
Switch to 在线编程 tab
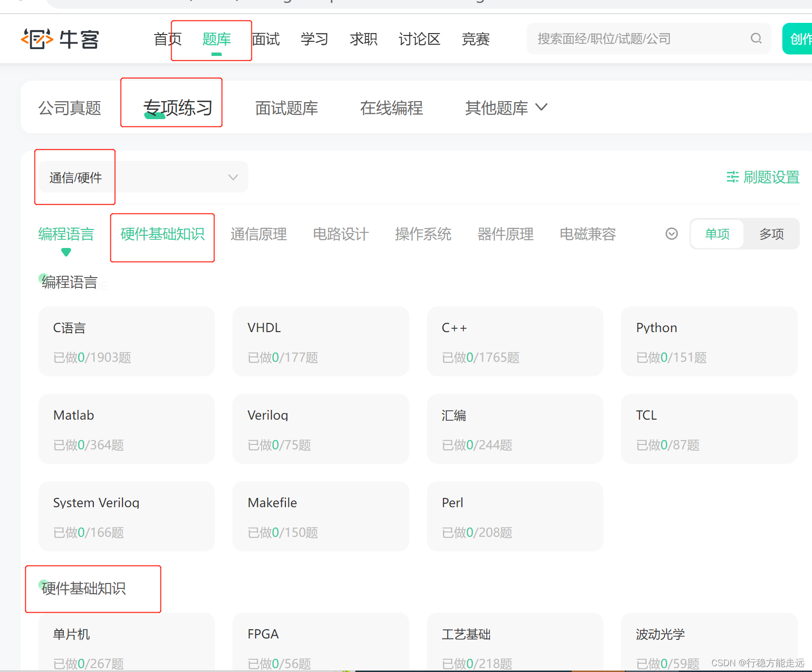pos(391,107)
